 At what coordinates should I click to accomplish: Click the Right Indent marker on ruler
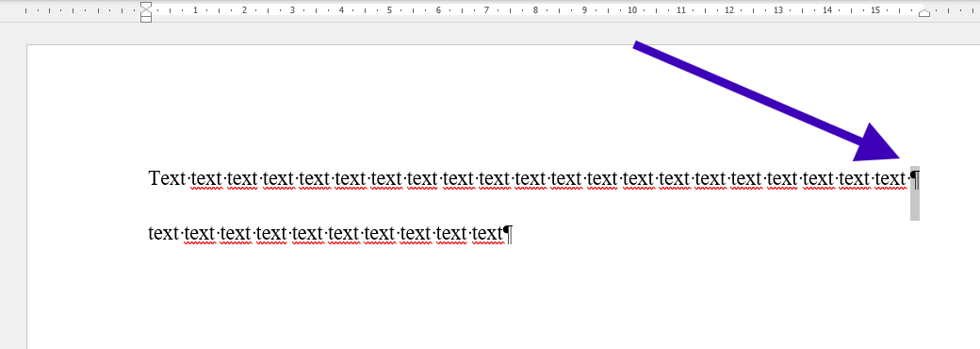[923, 13]
